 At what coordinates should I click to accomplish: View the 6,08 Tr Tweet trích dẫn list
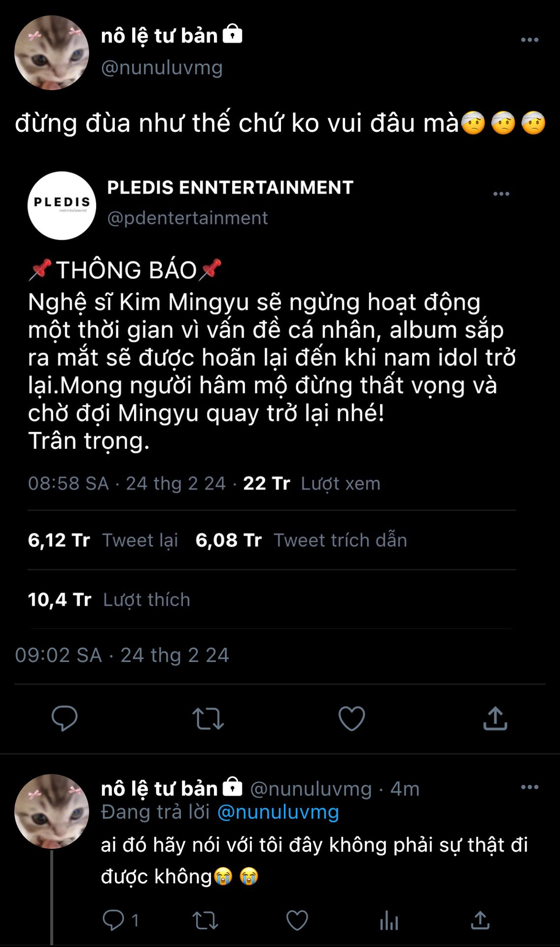click(x=301, y=540)
